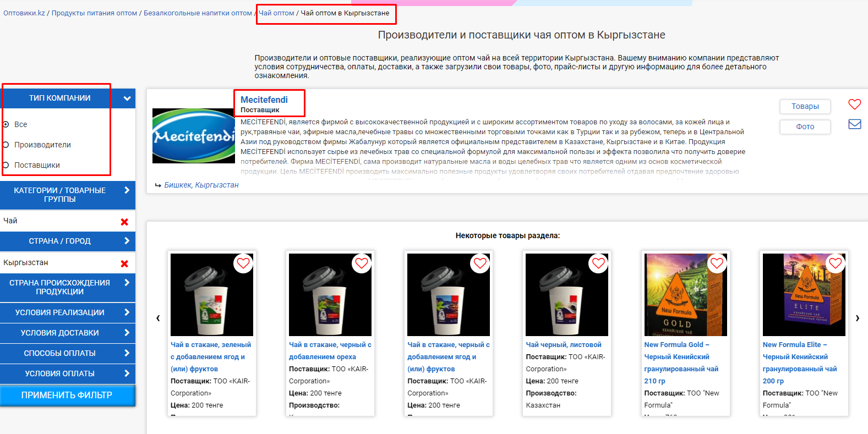Expand Страна происхождения продукции filter
Viewport: 868px width, 434px height.
click(68, 287)
